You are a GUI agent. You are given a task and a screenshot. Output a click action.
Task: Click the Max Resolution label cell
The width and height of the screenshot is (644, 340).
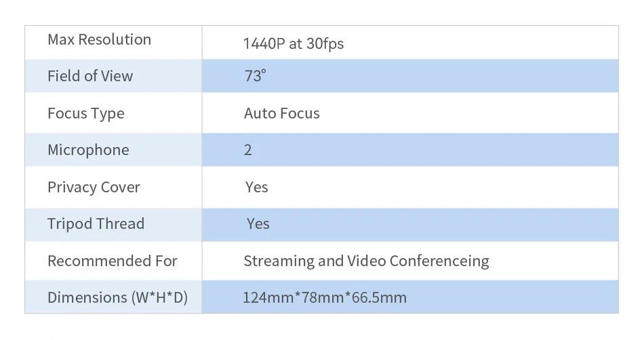click(99, 40)
